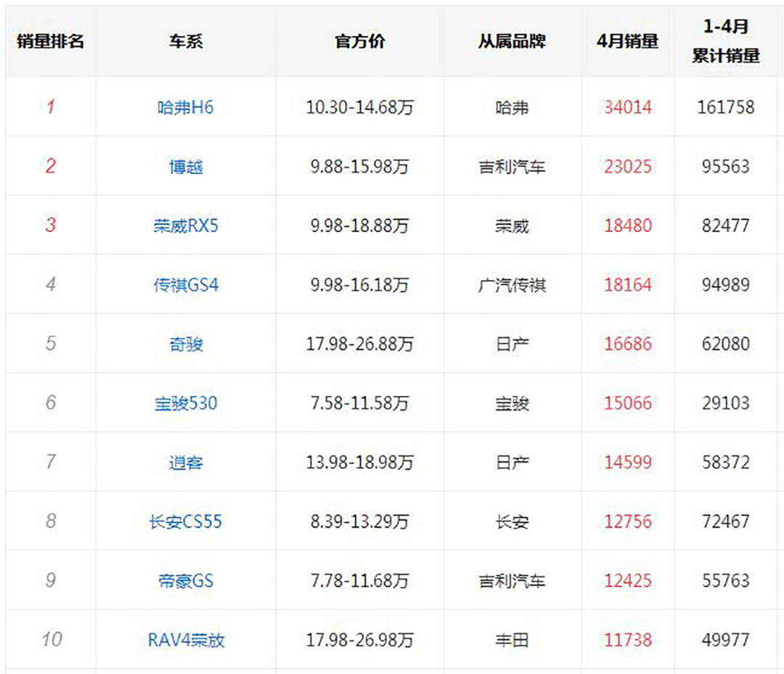Screen dimensions: 784x674
Task: Open the 哈弗H6 car series link
Action: coord(186,107)
